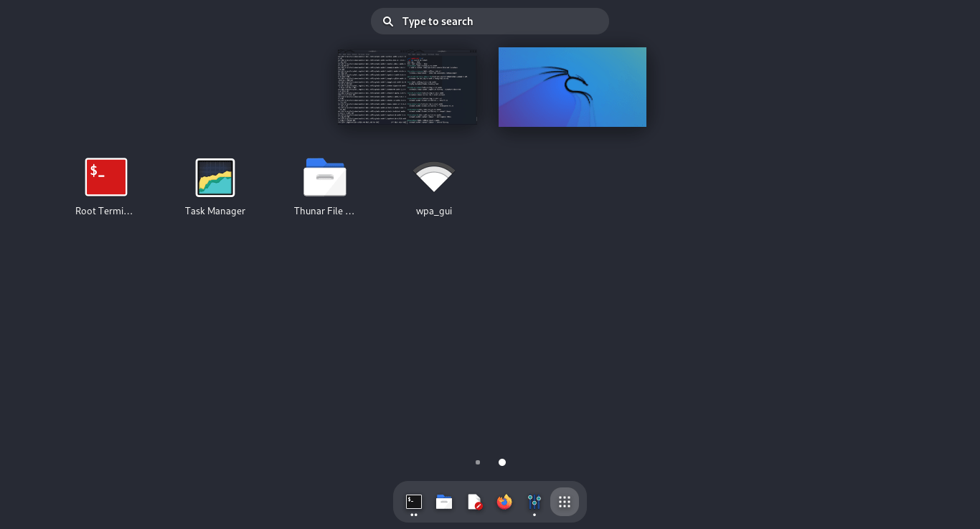Open the Task Manager app
This screenshot has height=529, width=980.
pos(215,177)
